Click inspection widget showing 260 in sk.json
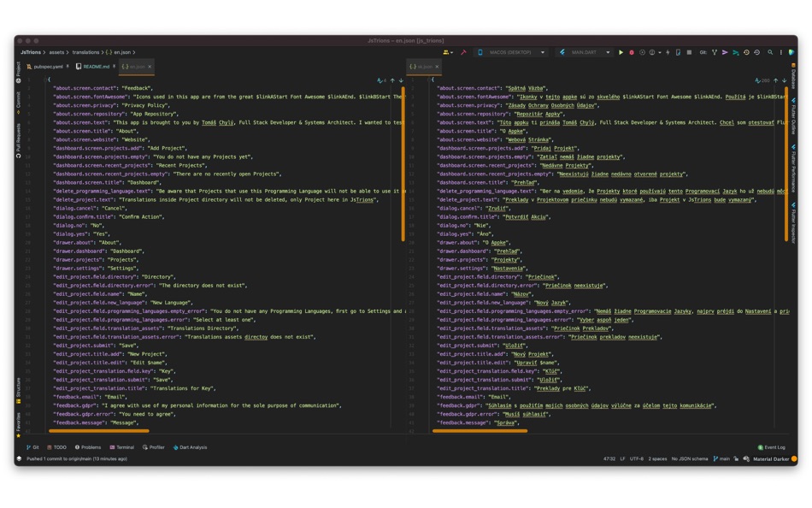 click(762, 80)
